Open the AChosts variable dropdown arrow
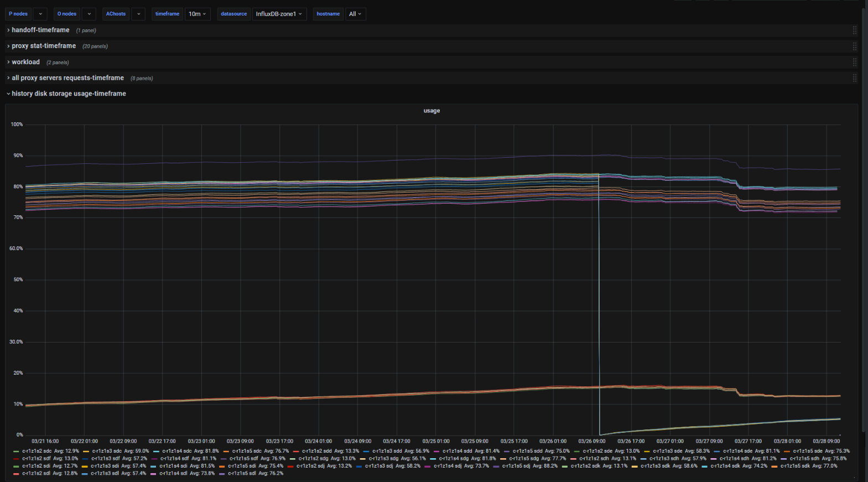The height and width of the screenshot is (482, 868). 138,14
